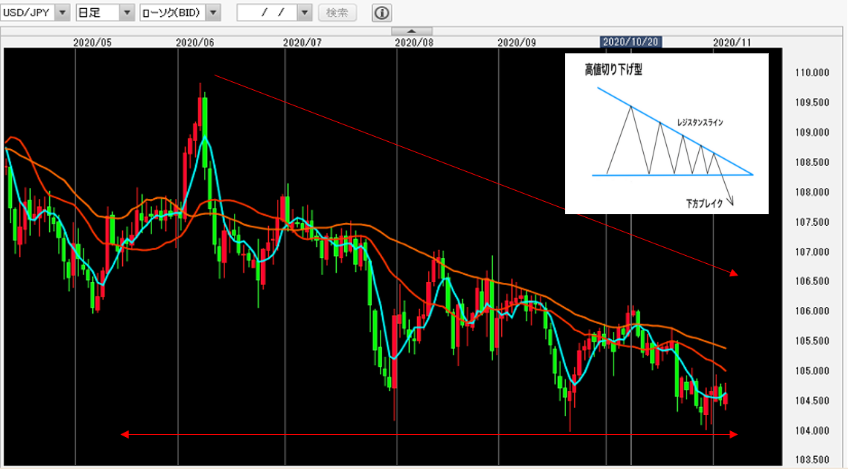Select the highlighted 2020/10/20 date marker
Screen dimensions: 848x469
tap(630, 43)
